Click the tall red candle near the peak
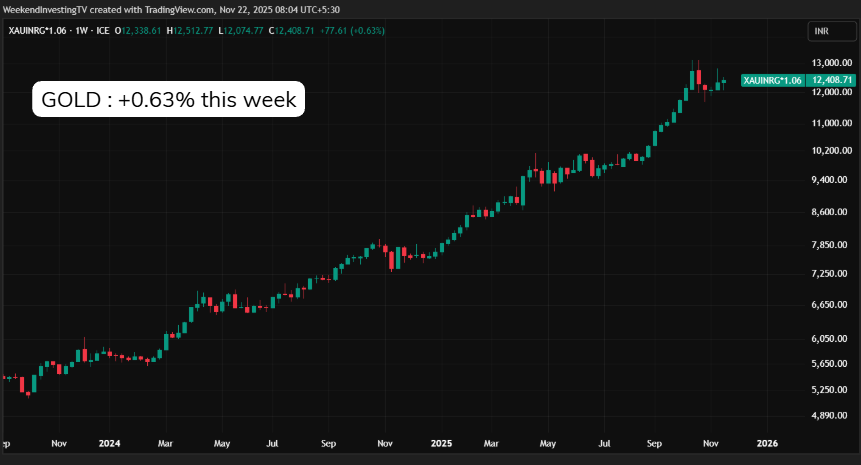 pos(699,80)
